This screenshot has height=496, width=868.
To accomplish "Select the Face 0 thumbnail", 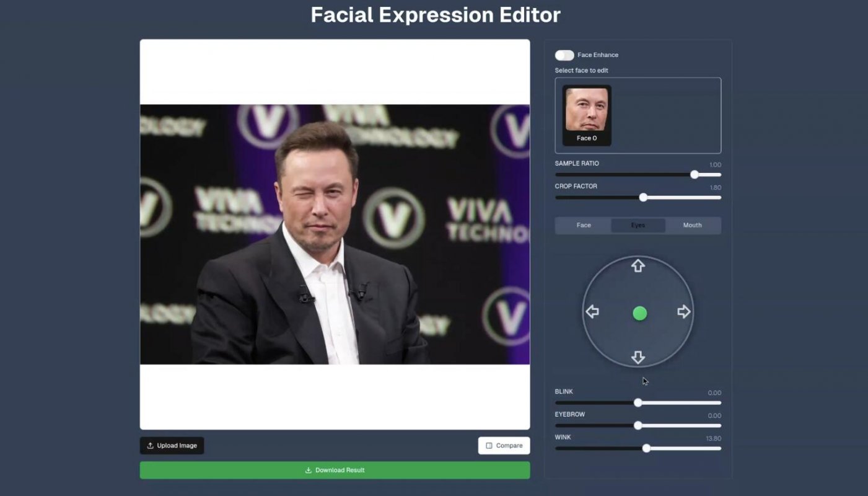I will (x=585, y=115).
